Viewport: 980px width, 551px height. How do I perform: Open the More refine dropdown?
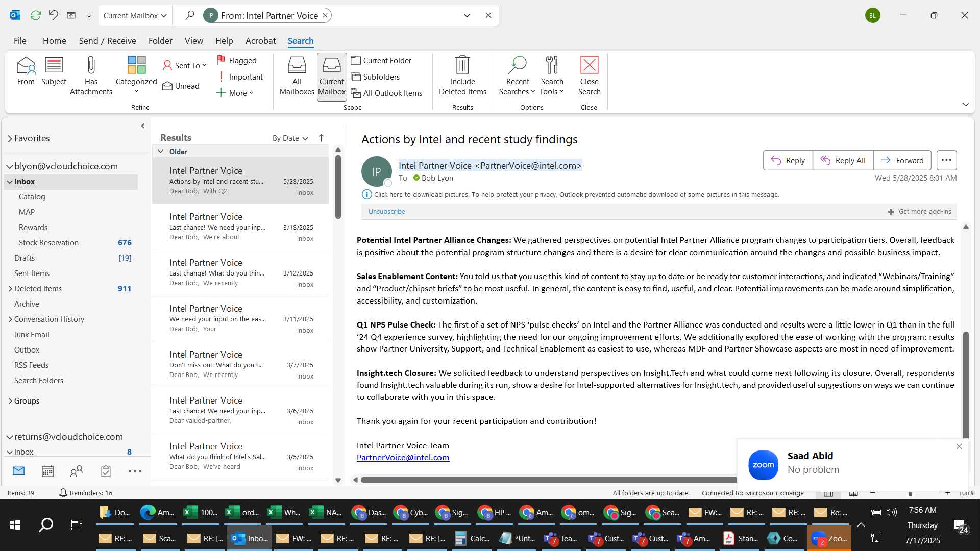pyautogui.click(x=235, y=93)
